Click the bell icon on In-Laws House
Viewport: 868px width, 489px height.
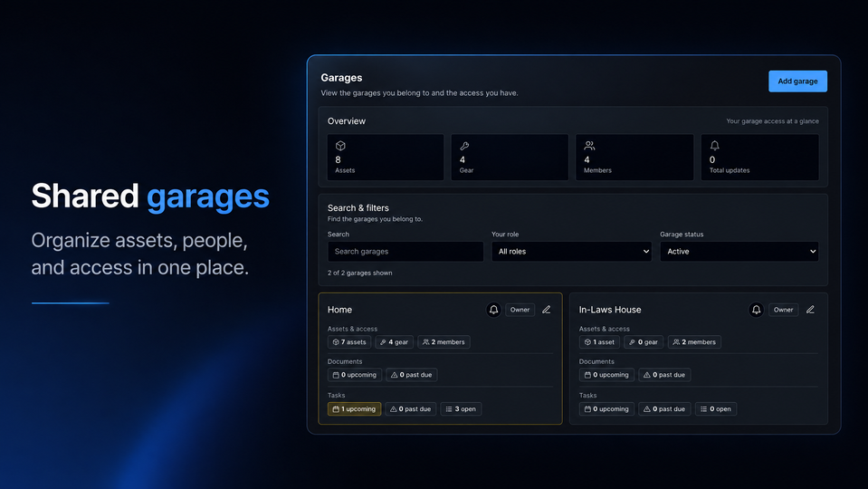pyautogui.click(x=756, y=310)
